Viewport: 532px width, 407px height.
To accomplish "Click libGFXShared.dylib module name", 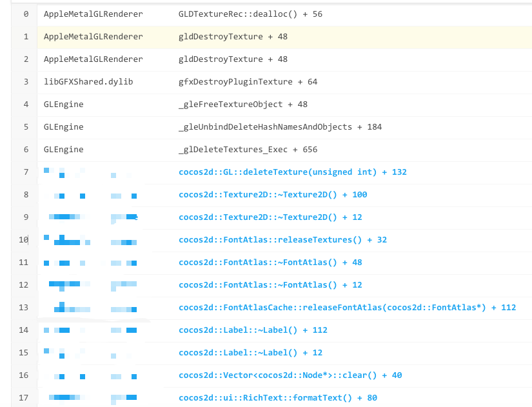I will (88, 82).
